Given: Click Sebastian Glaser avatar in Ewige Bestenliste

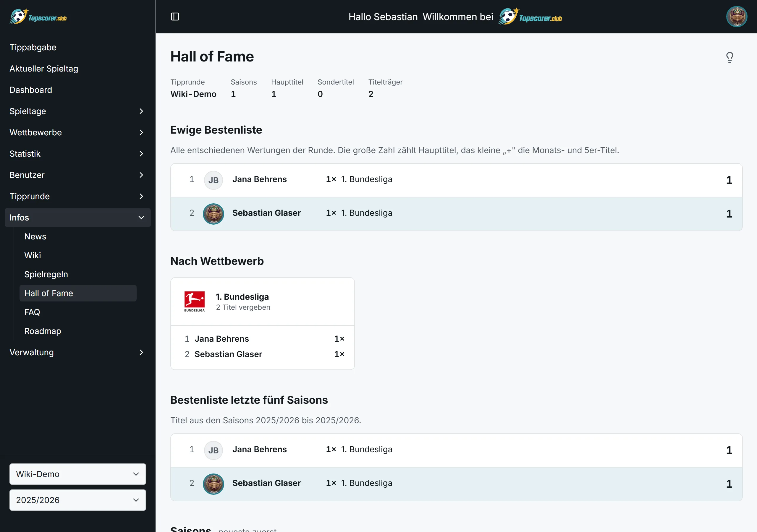Looking at the screenshot, I should click(x=213, y=214).
